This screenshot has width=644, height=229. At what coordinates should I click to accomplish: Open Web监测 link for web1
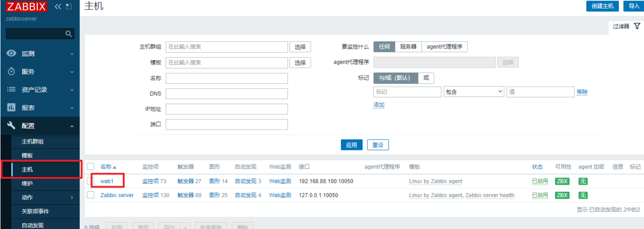click(280, 181)
